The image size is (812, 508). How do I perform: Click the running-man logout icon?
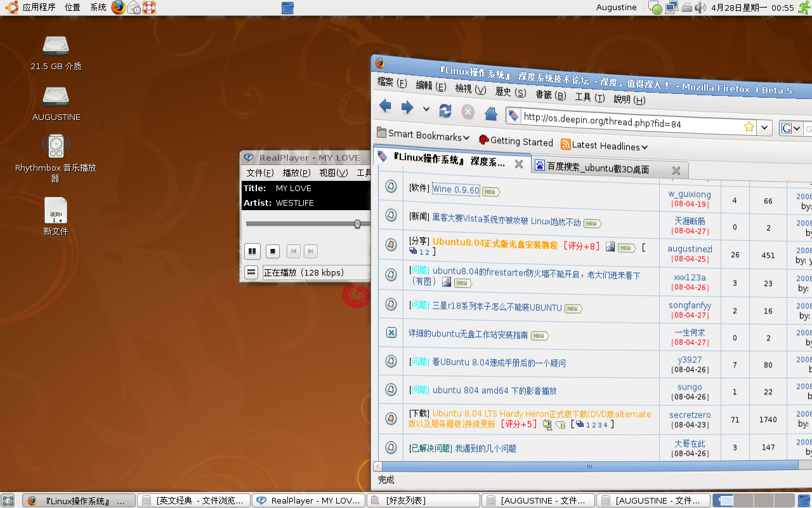coord(804,8)
